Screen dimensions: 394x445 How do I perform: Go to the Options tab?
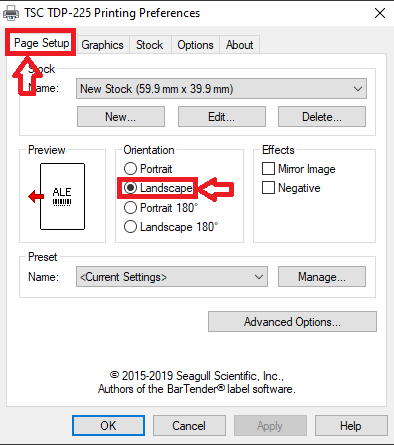tap(195, 45)
